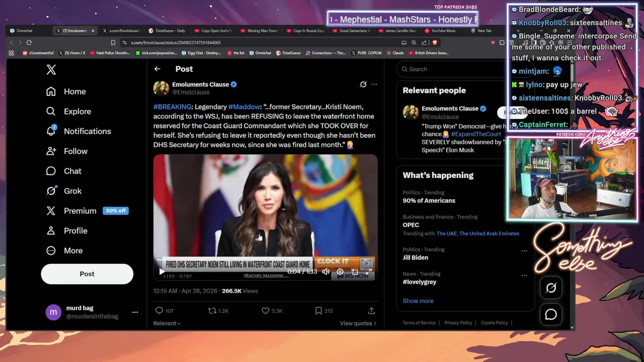Viewport: 644px width, 362px height.
Task: Open The UAE, United Arab Emirates link
Action: click(478, 233)
